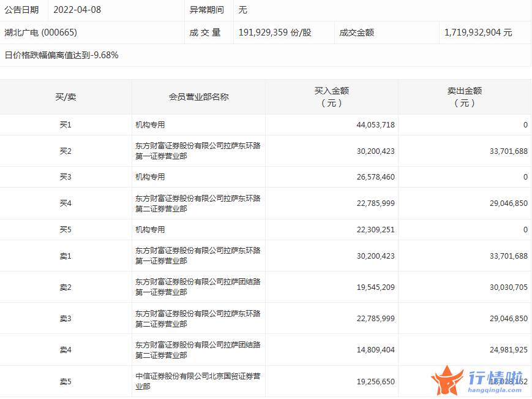Click 拉萨东环路第二证券营业部 in the 卖3 row
The image size is (532, 399).
tap(198, 319)
